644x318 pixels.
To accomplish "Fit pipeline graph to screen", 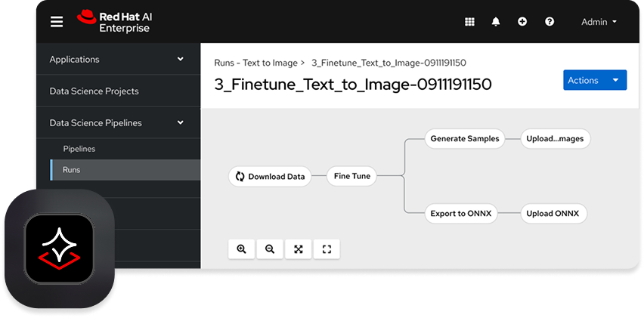I will coord(298,249).
